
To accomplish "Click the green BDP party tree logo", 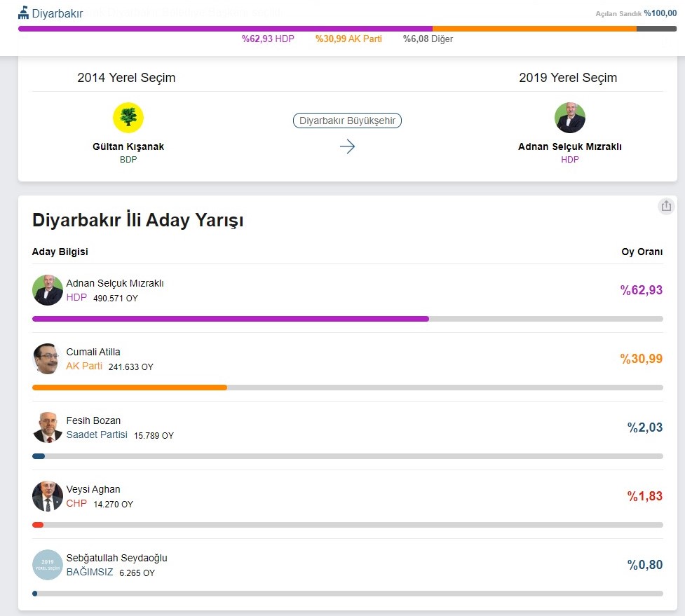I will [128, 117].
